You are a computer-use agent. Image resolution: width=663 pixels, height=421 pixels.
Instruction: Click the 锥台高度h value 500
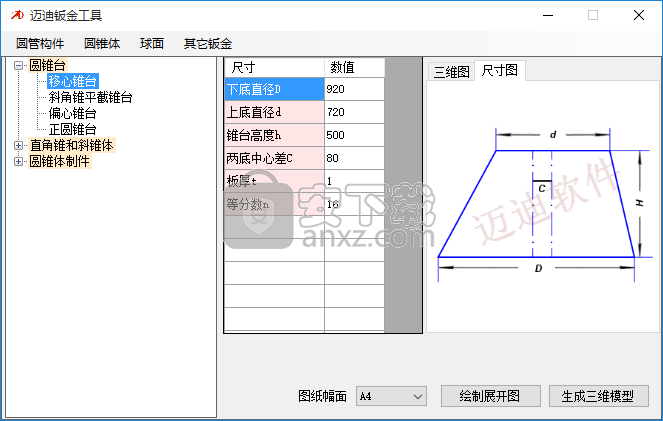click(354, 135)
